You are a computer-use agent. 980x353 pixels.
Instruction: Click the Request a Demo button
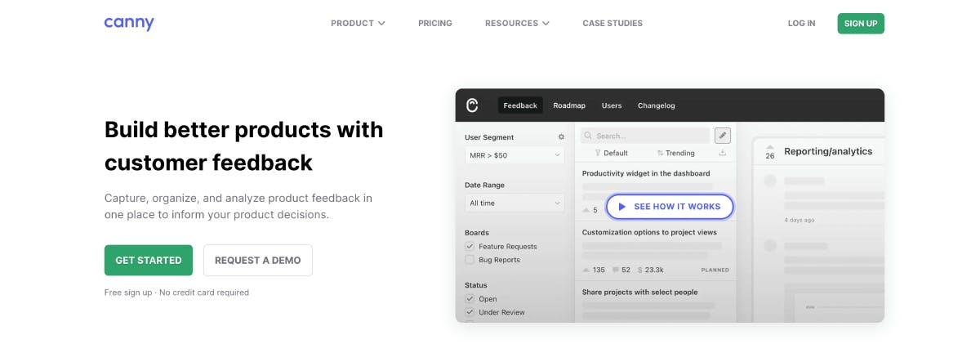point(257,260)
